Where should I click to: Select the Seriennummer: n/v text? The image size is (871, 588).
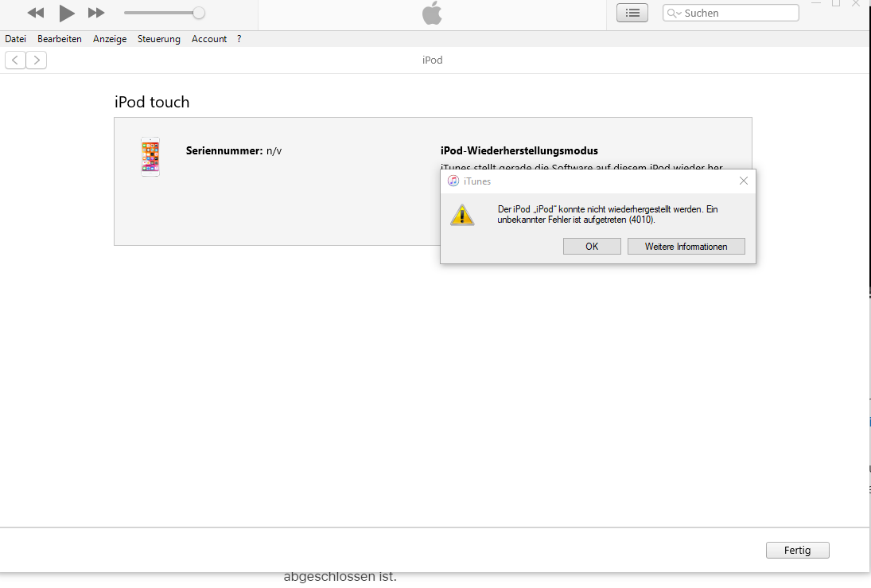click(x=234, y=150)
